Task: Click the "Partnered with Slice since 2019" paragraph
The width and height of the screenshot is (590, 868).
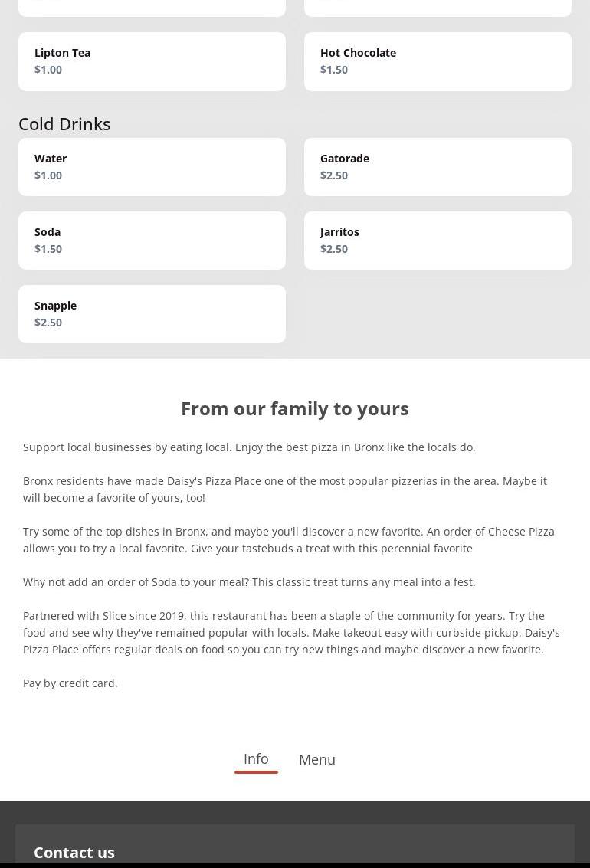Action: (x=291, y=632)
